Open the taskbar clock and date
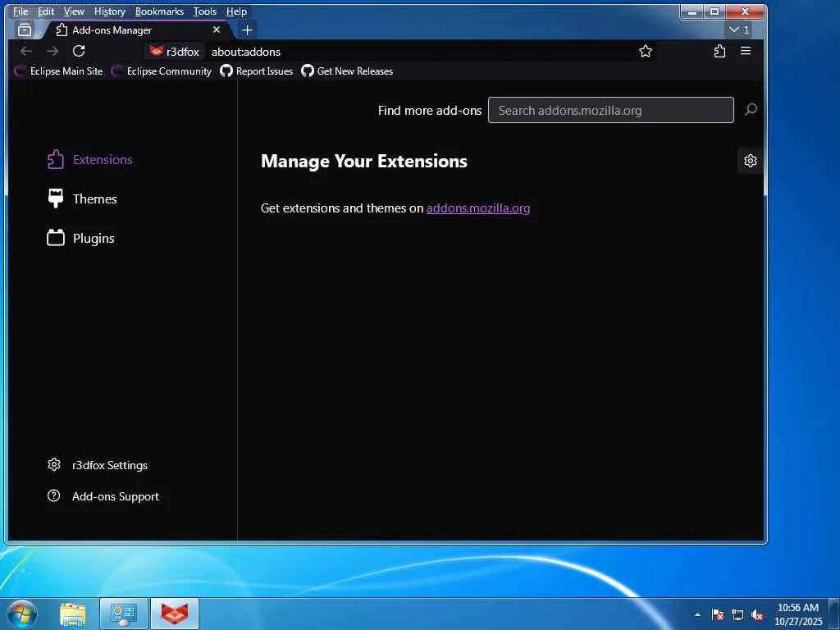 [x=798, y=614]
